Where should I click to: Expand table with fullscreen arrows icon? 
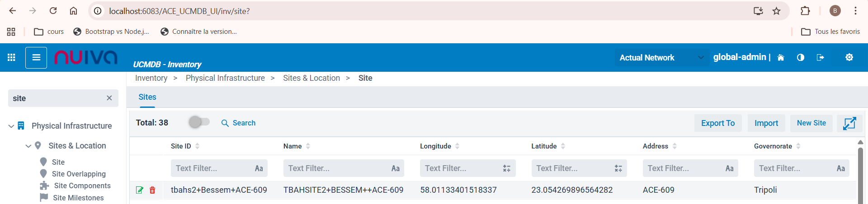[x=849, y=123]
